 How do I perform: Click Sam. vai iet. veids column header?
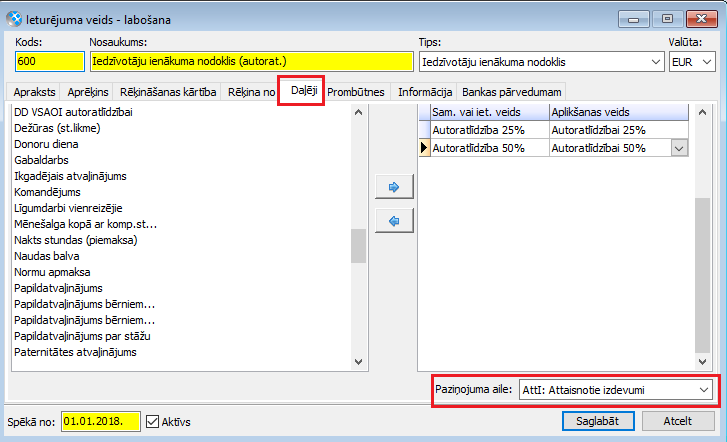pyautogui.click(x=490, y=112)
